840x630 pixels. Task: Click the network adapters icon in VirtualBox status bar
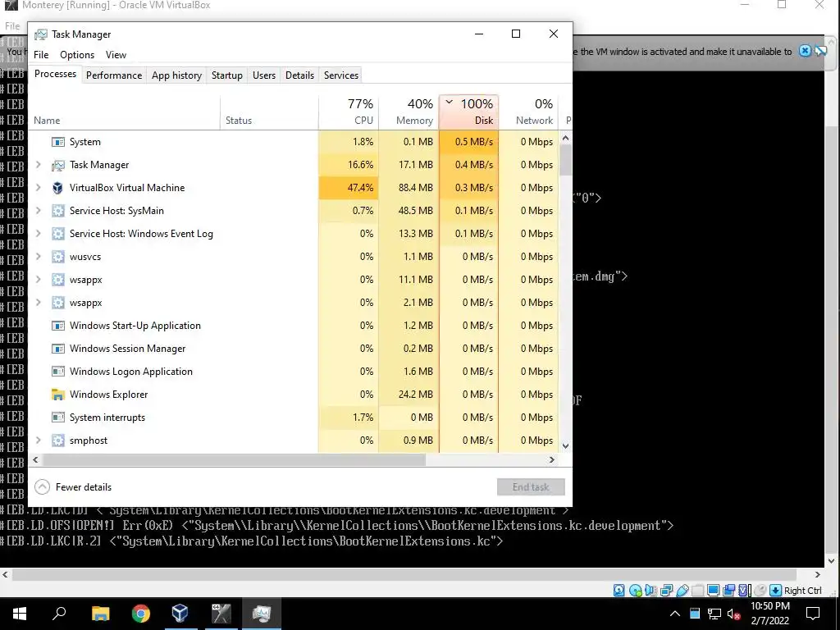(666, 591)
